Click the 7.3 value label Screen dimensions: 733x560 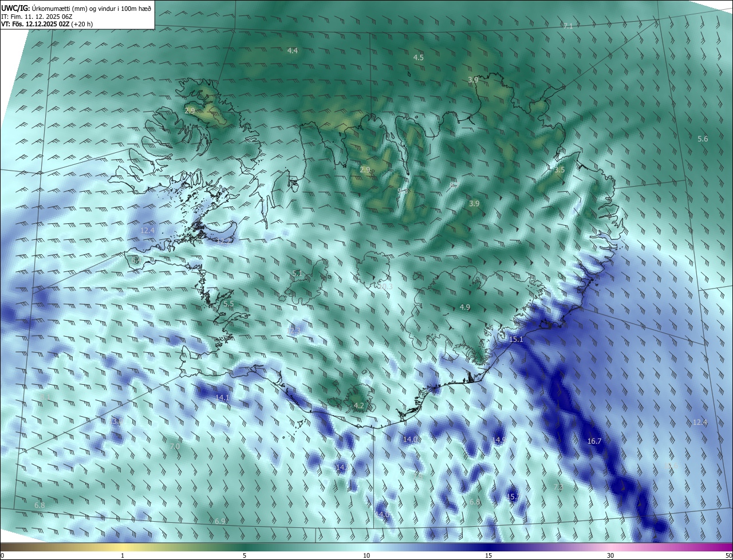[559, 487]
